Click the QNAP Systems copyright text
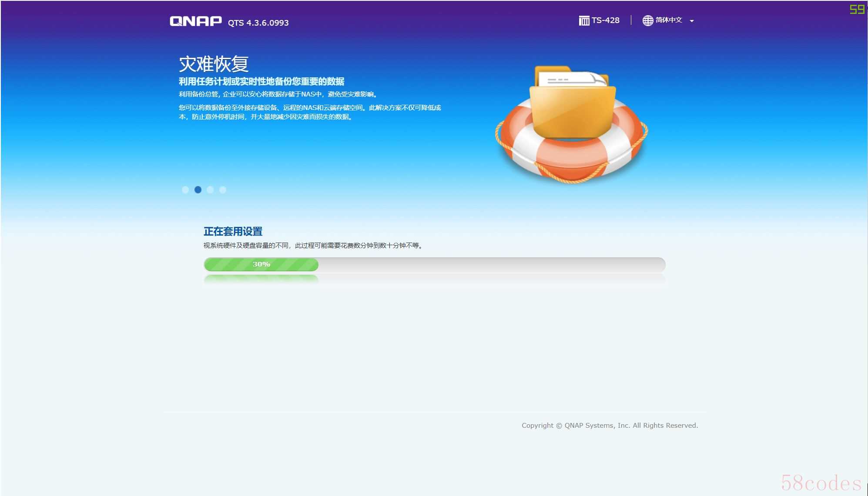The image size is (868, 496). 610,425
